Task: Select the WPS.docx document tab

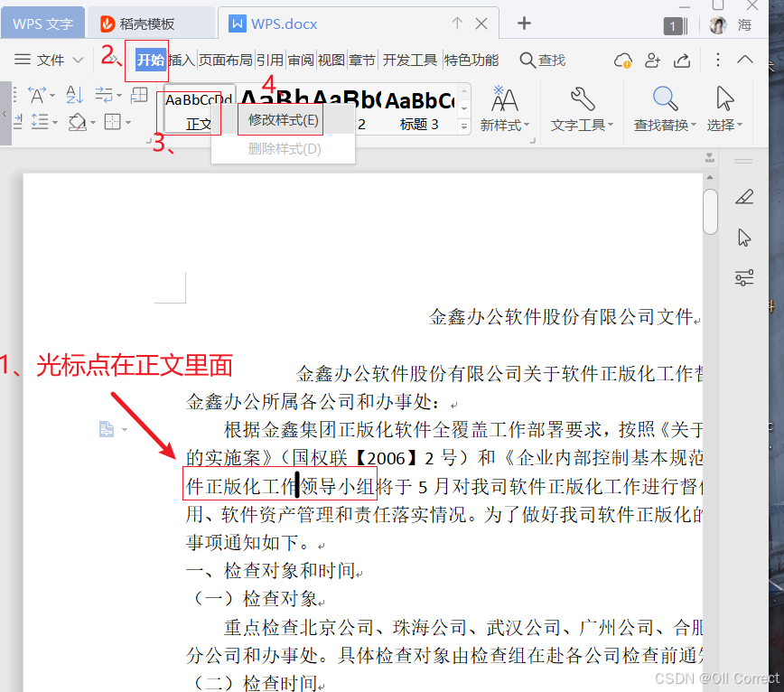Action: (284, 23)
